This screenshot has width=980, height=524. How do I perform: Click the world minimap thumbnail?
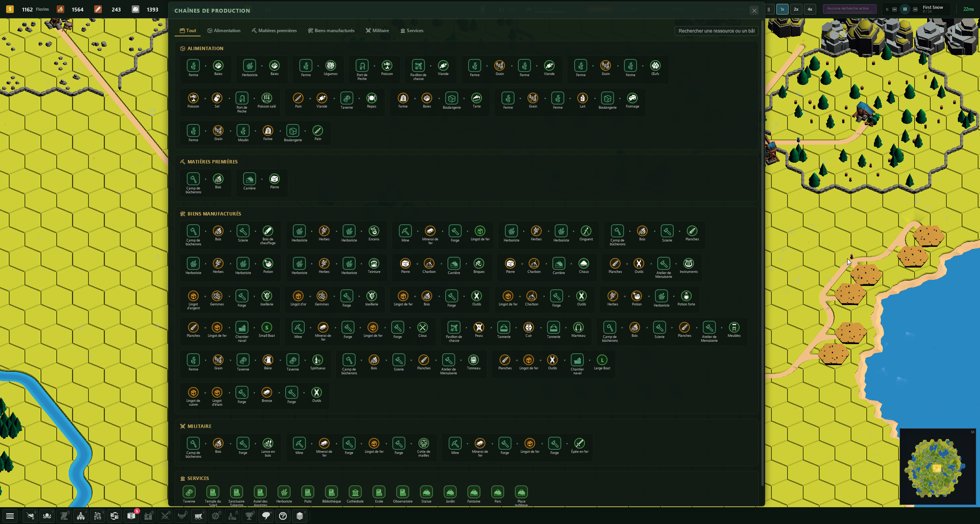click(938, 466)
